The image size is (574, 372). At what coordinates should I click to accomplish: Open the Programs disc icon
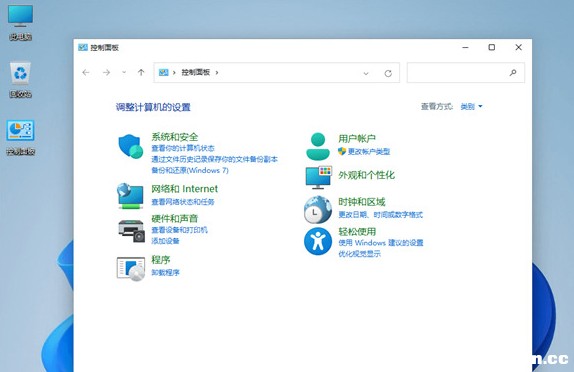click(131, 269)
